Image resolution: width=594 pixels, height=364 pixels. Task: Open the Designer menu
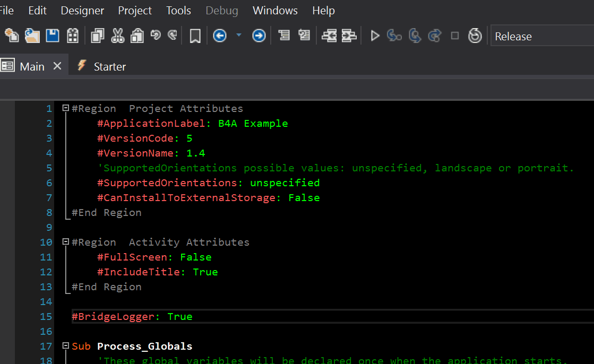coord(82,10)
